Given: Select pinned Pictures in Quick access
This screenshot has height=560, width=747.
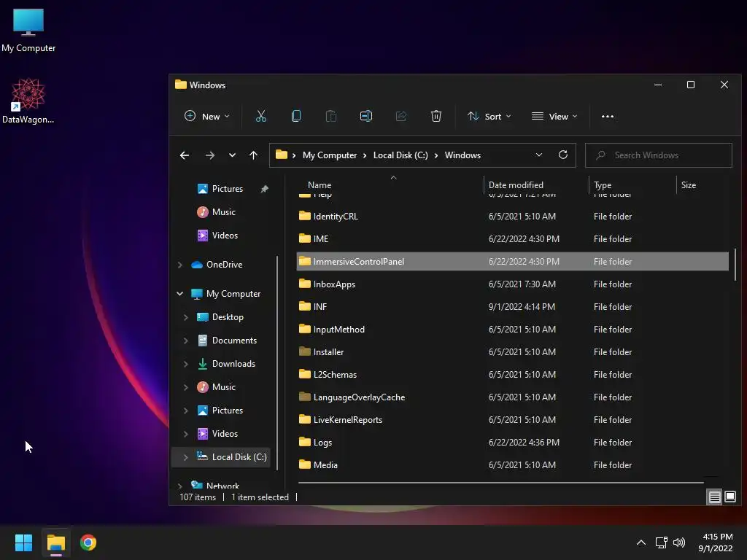Looking at the screenshot, I should [x=228, y=189].
